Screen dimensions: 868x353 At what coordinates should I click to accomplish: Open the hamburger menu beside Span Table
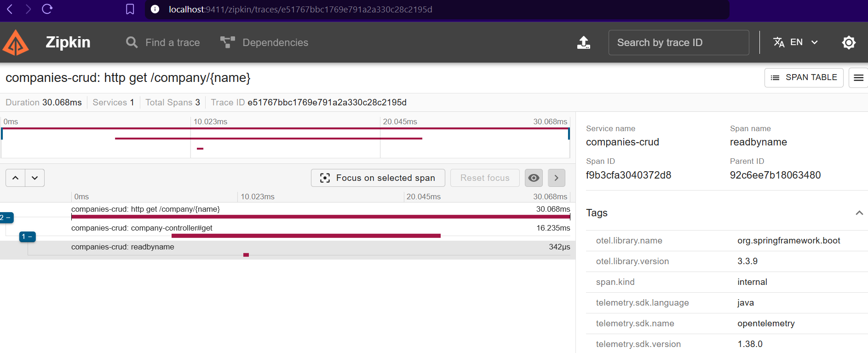tap(858, 78)
